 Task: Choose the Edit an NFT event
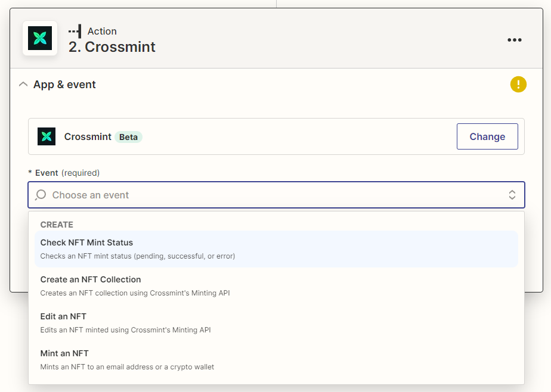coord(276,323)
